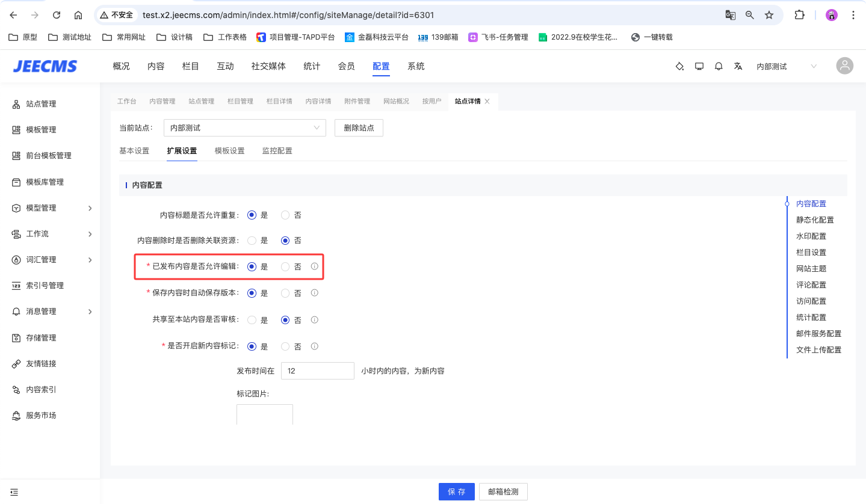Select 是 for 内容删除时是否删除关联资源
This screenshot has width=866, height=504.
252,241
